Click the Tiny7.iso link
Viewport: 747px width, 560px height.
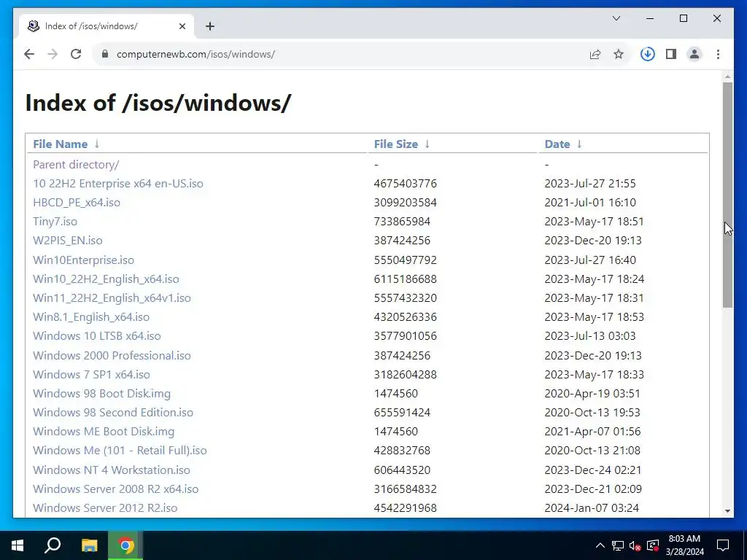click(55, 222)
